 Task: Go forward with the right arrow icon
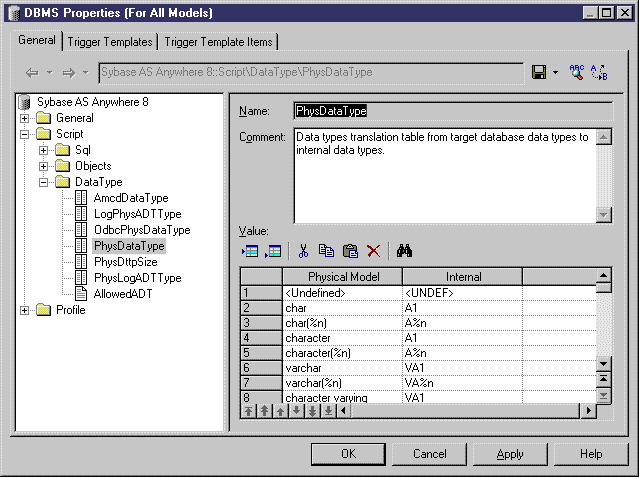[x=68, y=73]
